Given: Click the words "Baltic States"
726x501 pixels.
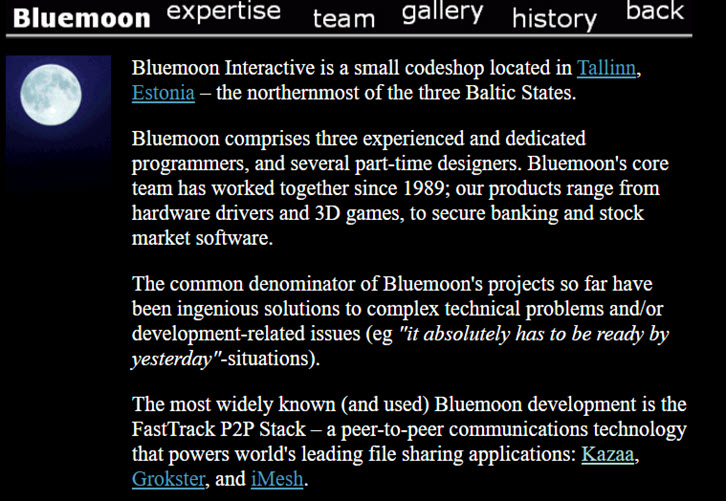Looking at the screenshot, I should [520, 93].
